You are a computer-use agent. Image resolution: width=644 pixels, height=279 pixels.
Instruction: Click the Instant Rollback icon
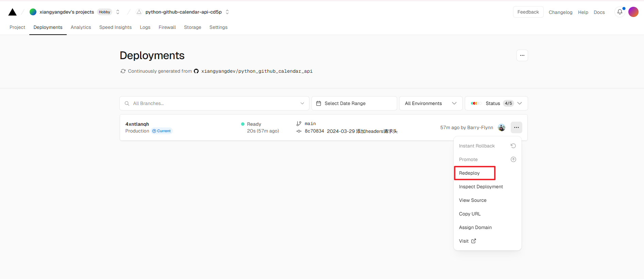point(513,146)
